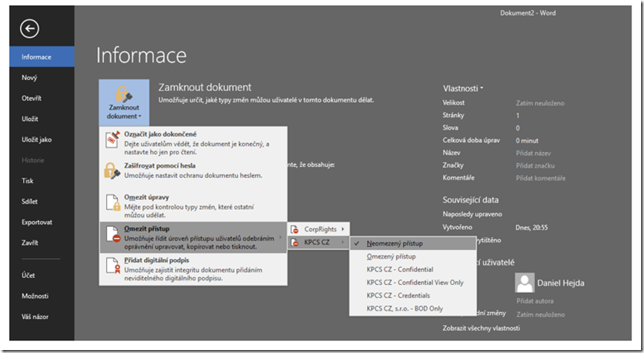Click the Přidat digitální podpis title text
Screen dimensions: 644x353
click(157, 260)
